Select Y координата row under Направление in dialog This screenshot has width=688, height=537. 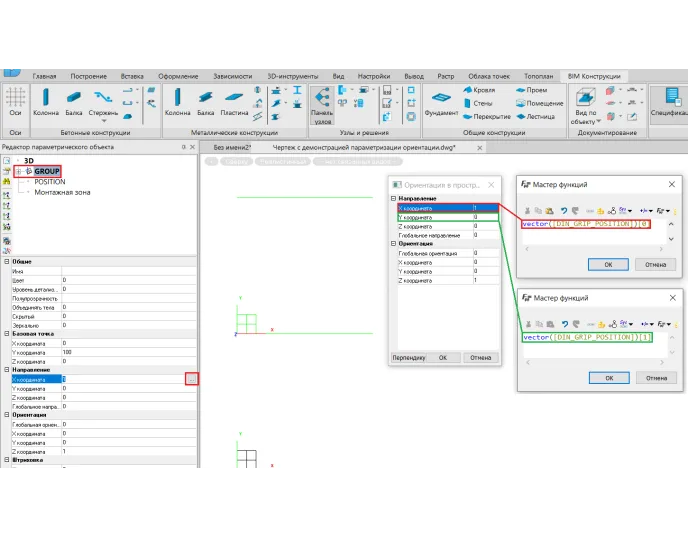pyautogui.click(x=448, y=217)
